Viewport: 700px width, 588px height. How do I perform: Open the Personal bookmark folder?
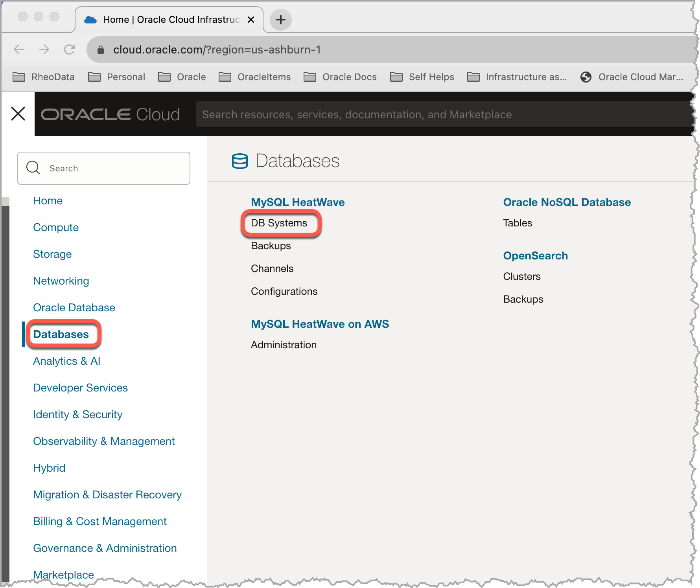coord(116,77)
